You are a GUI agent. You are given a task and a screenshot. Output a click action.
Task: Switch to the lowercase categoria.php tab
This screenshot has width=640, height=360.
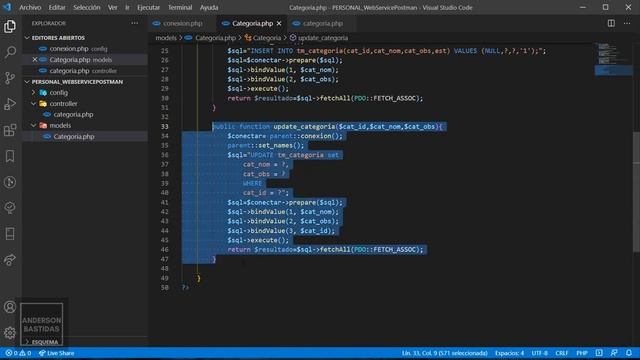tap(322, 24)
